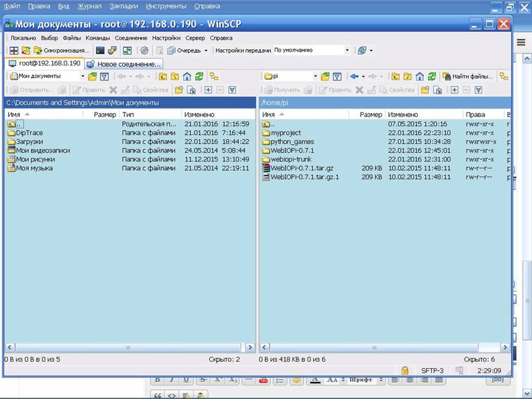Expand the remote back history dropdown
Screen dimensions: 532x399
[x=363, y=76]
